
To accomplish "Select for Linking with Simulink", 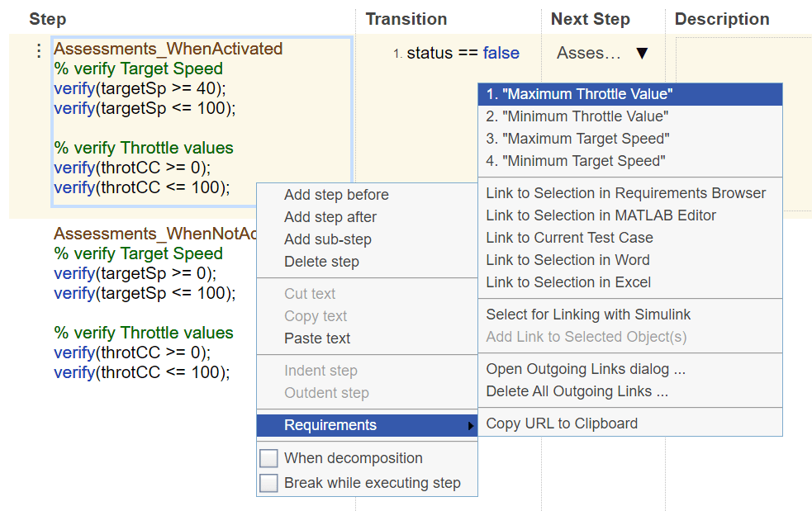I will point(588,315).
